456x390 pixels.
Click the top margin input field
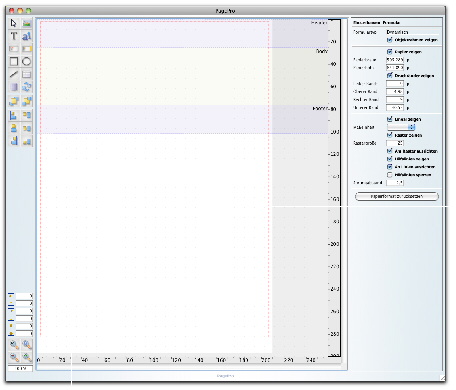click(x=395, y=92)
